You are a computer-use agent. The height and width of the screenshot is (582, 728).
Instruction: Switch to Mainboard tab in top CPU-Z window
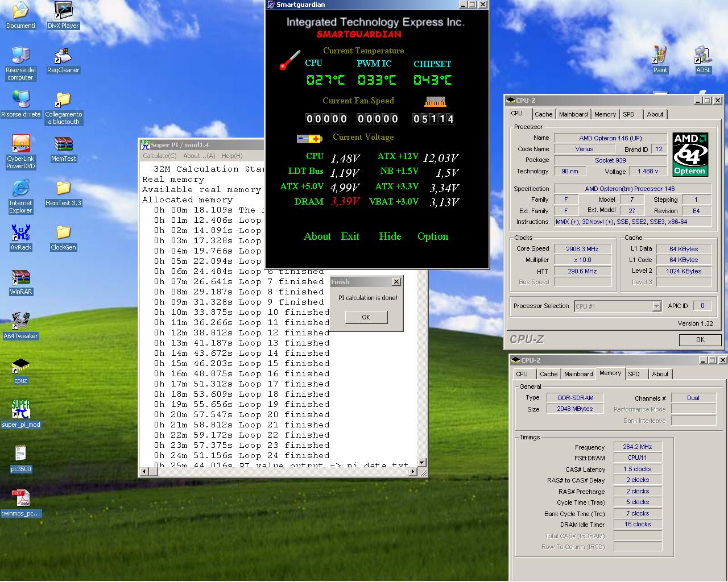click(x=573, y=114)
